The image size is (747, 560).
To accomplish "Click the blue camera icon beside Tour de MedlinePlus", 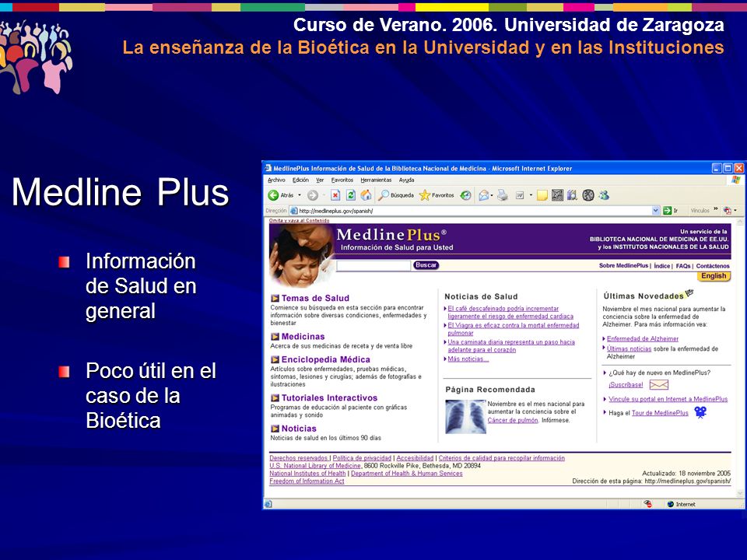I will [x=700, y=412].
